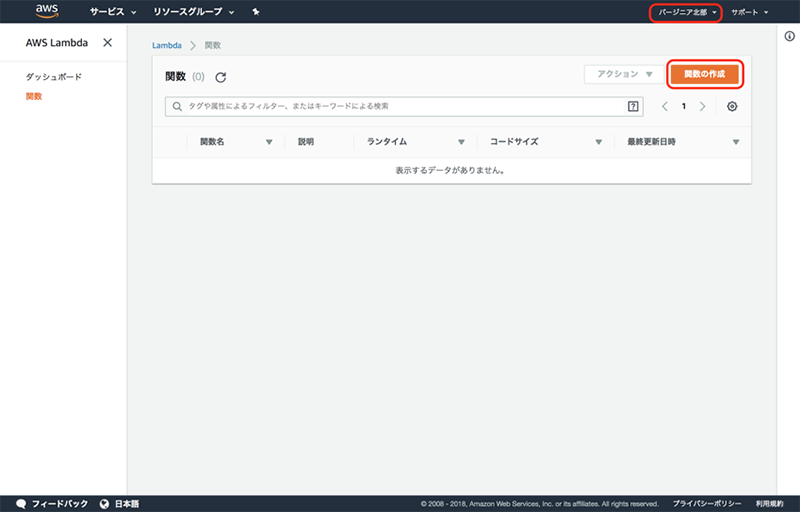Image resolution: width=800 pixels, height=512 pixels.
Task: Close the AWS Lambda sidebar panel
Action: (x=107, y=43)
